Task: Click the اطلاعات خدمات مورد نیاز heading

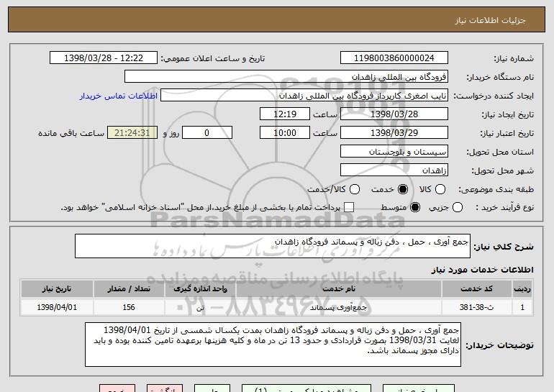Action: [482, 270]
